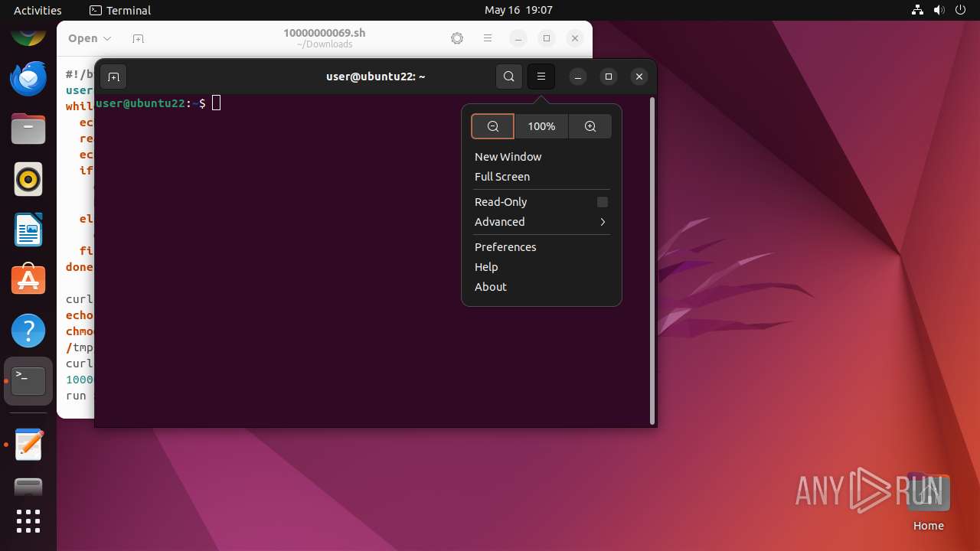980x551 pixels.
Task: Close the terminal hamburger menu
Action: tap(541, 77)
